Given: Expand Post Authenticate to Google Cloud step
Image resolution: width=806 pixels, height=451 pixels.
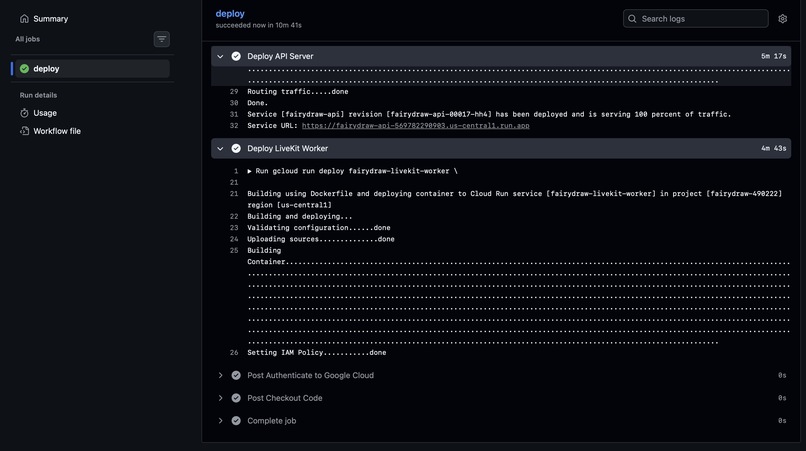Looking at the screenshot, I should pyautogui.click(x=220, y=375).
